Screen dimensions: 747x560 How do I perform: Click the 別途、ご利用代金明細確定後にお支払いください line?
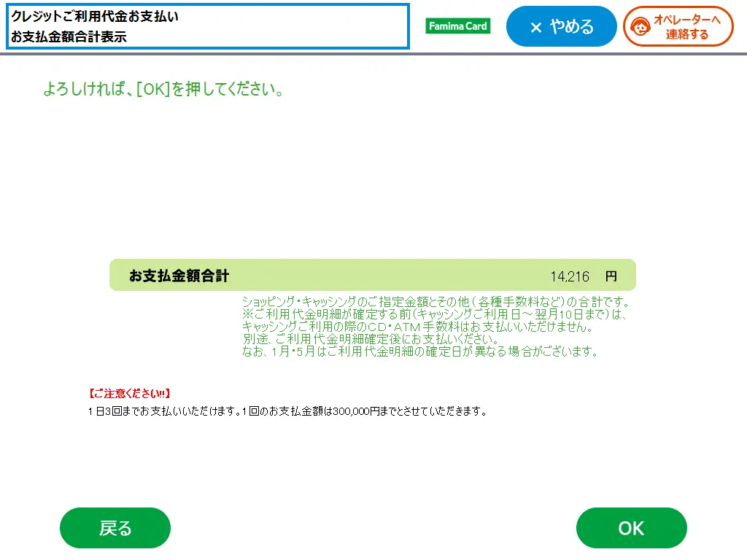pyautogui.click(x=370, y=339)
